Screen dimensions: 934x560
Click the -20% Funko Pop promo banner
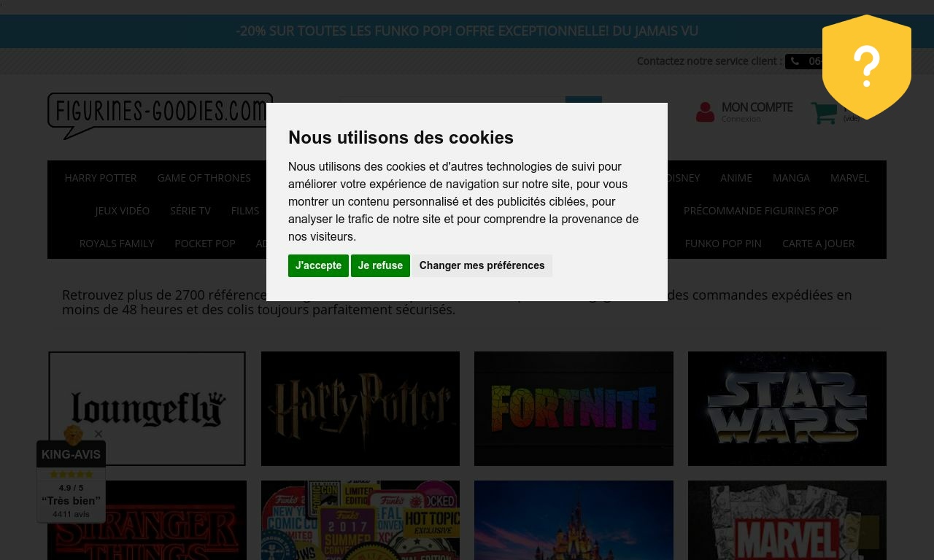[x=467, y=31]
